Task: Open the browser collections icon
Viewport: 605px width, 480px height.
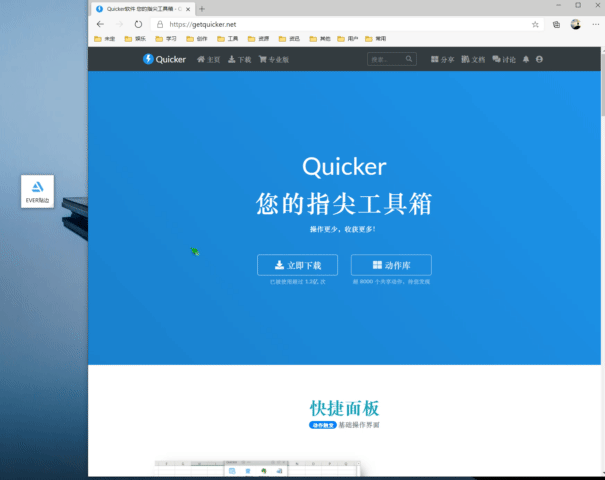Action: pos(556,24)
